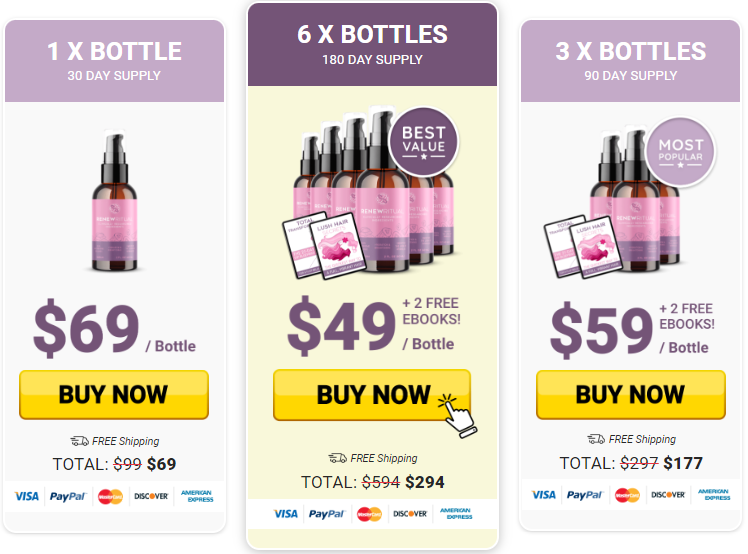Click the Best Value badge
Screen dimensions: 748x554
tap(422, 137)
